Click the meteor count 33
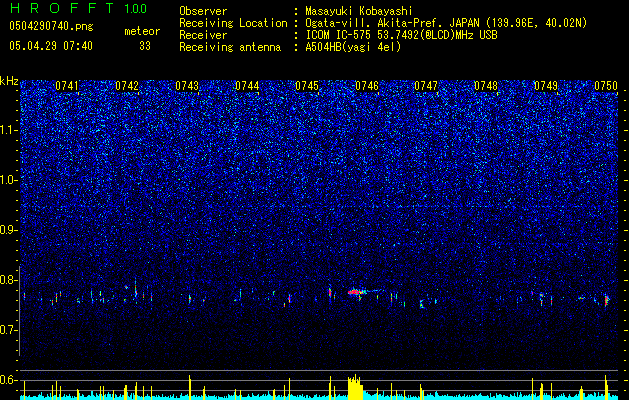 point(145,46)
